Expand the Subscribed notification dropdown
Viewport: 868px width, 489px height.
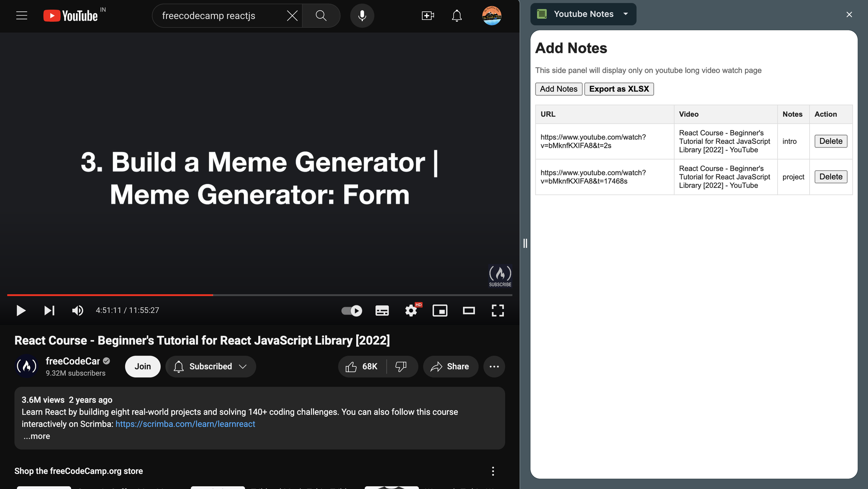pyautogui.click(x=210, y=366)
